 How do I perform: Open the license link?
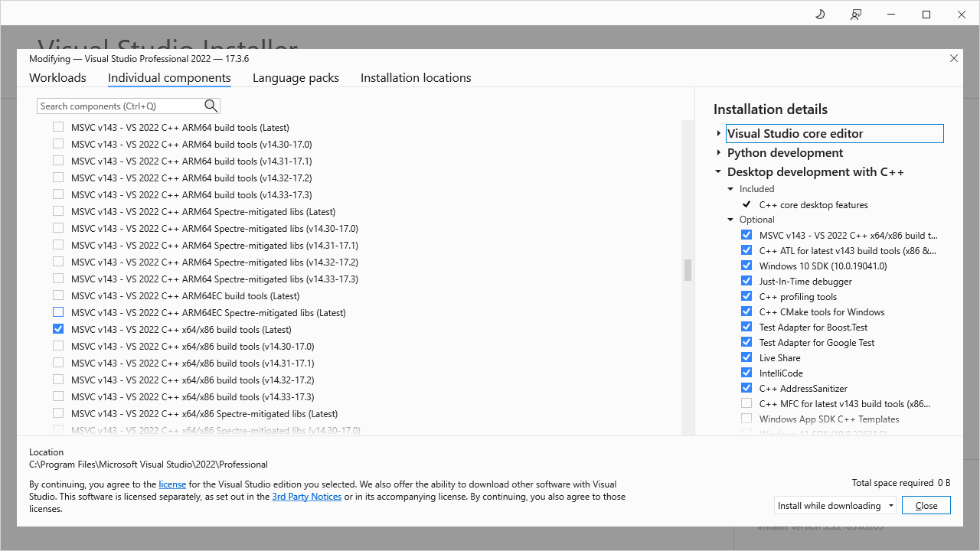(x=172, y=484)
